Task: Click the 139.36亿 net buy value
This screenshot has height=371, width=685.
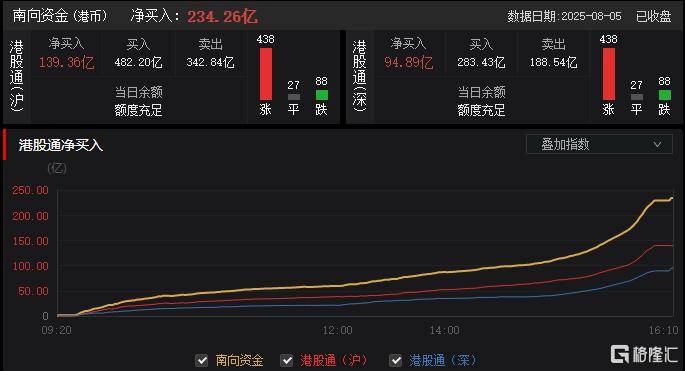Action: coord(66,62)
